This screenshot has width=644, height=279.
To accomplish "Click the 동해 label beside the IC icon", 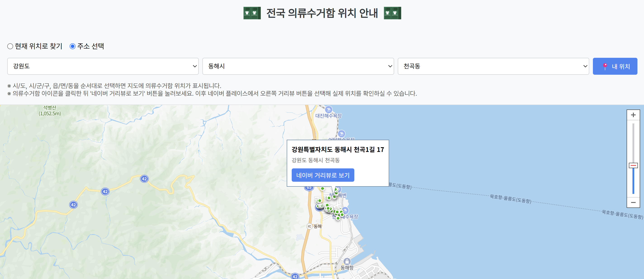I will (x=317, y=226).
